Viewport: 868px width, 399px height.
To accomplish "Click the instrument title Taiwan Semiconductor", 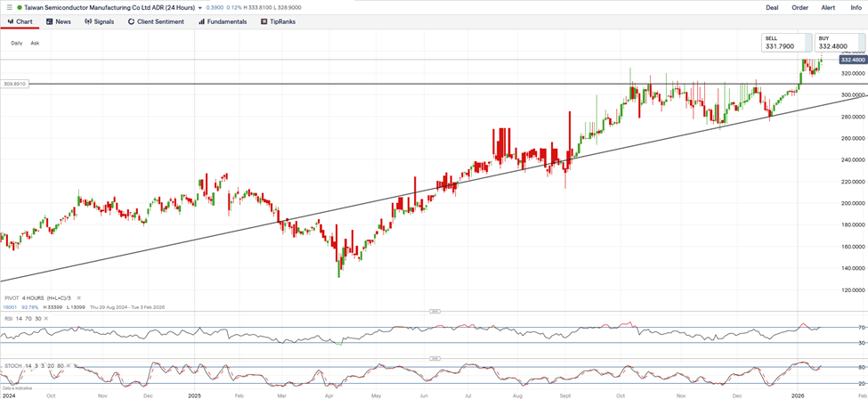I will tap(109, 8).
